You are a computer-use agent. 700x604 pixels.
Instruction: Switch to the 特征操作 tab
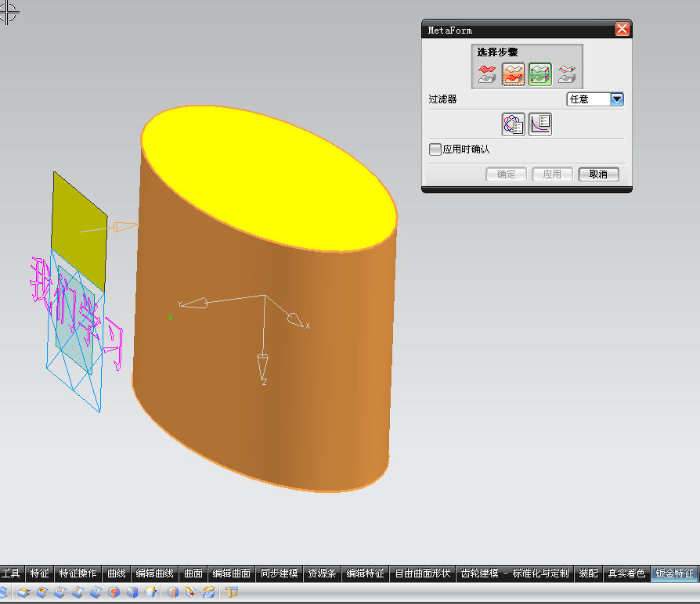(x=78, y=573)
